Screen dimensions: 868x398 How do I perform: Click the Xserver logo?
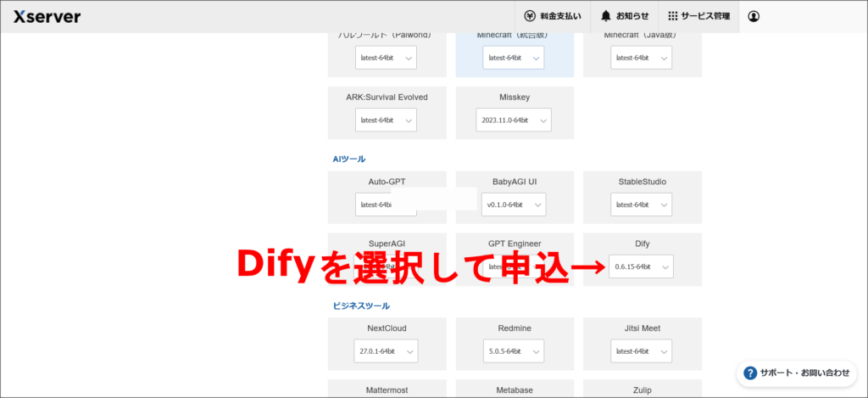[47, 17]
